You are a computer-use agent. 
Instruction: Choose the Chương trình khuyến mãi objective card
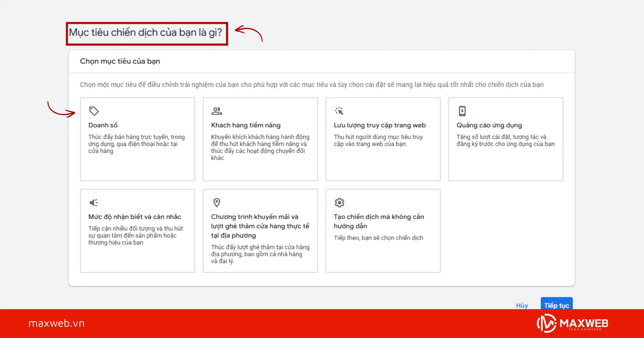point(260,230)
